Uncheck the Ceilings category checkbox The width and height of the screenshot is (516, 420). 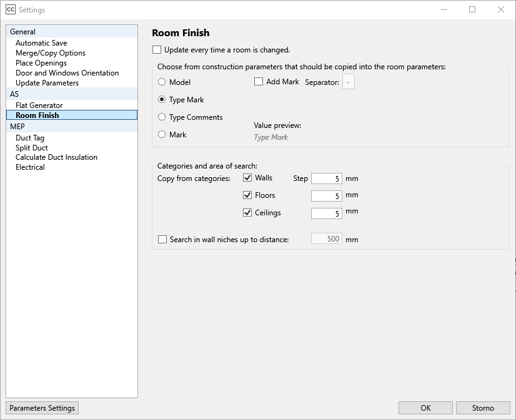(x=247, y=212)
